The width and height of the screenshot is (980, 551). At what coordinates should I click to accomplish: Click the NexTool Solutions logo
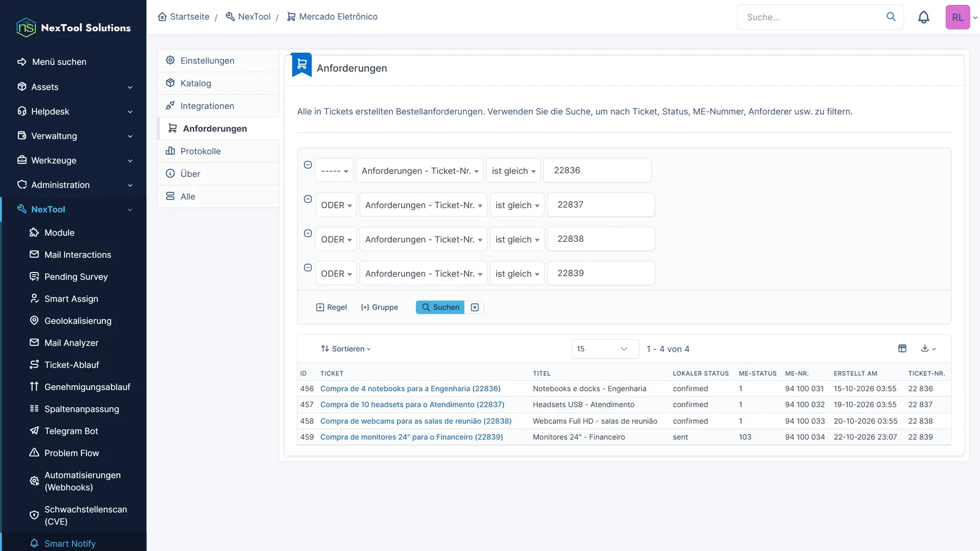[73, 28]
